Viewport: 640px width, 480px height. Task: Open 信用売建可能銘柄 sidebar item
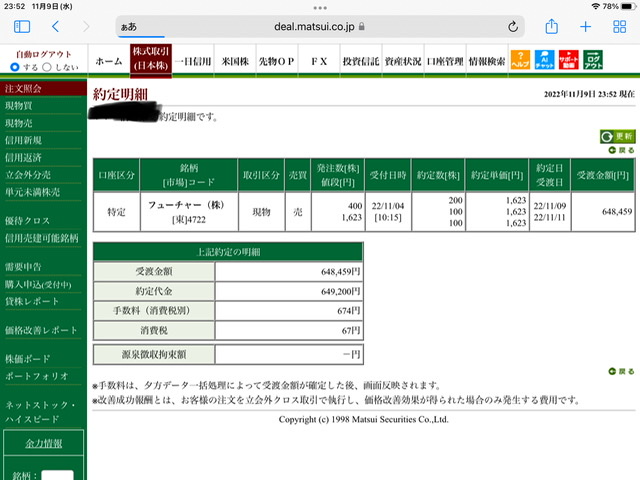point(43,238)
